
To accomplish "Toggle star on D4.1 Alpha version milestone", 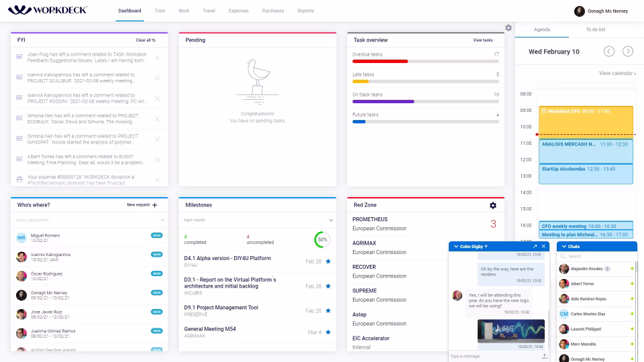I will click(328, 261).
